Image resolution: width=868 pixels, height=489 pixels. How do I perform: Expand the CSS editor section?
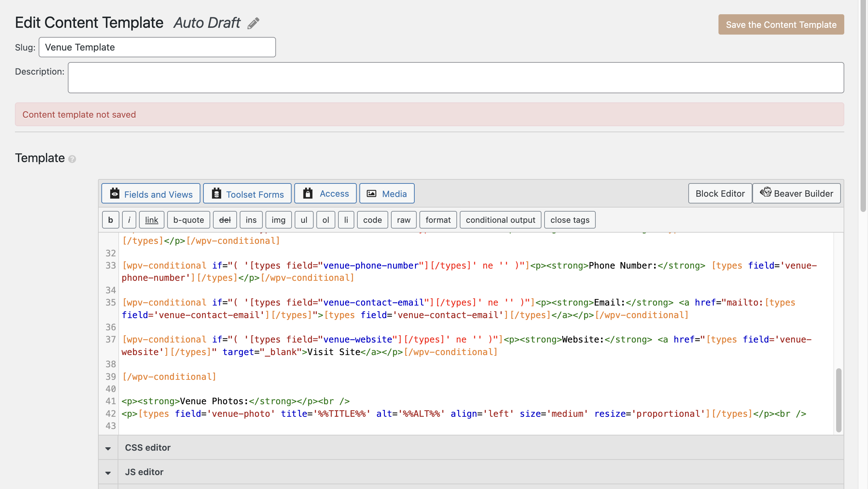(x=148, y=448)
